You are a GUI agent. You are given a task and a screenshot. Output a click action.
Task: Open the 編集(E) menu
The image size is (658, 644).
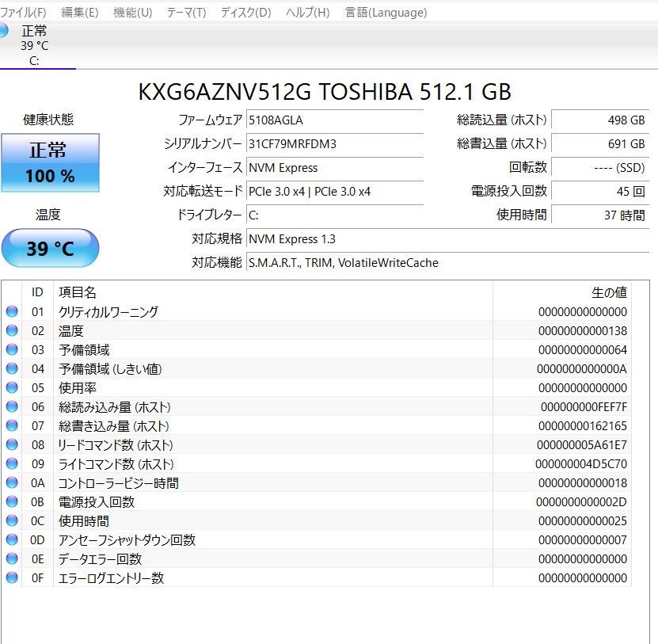click(x=79, y=13)
